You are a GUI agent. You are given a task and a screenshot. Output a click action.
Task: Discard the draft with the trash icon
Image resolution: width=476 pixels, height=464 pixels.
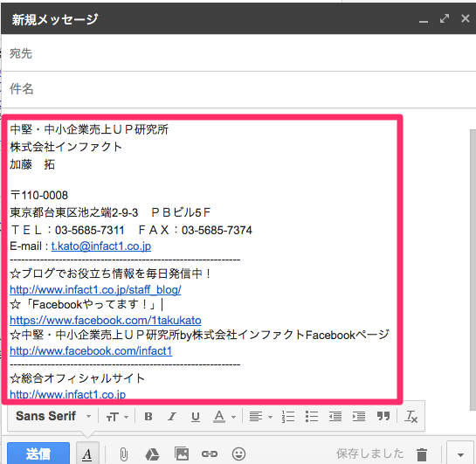[x=422, y=454]
